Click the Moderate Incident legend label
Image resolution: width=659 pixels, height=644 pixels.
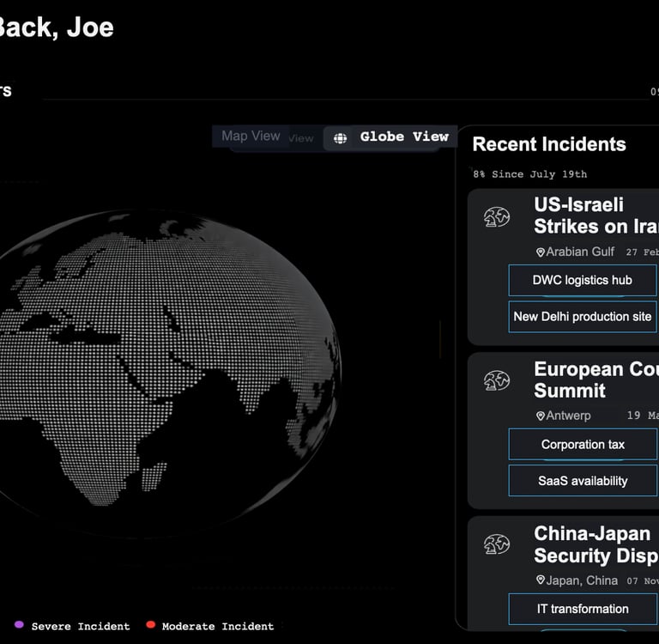[x=218, y=626]
